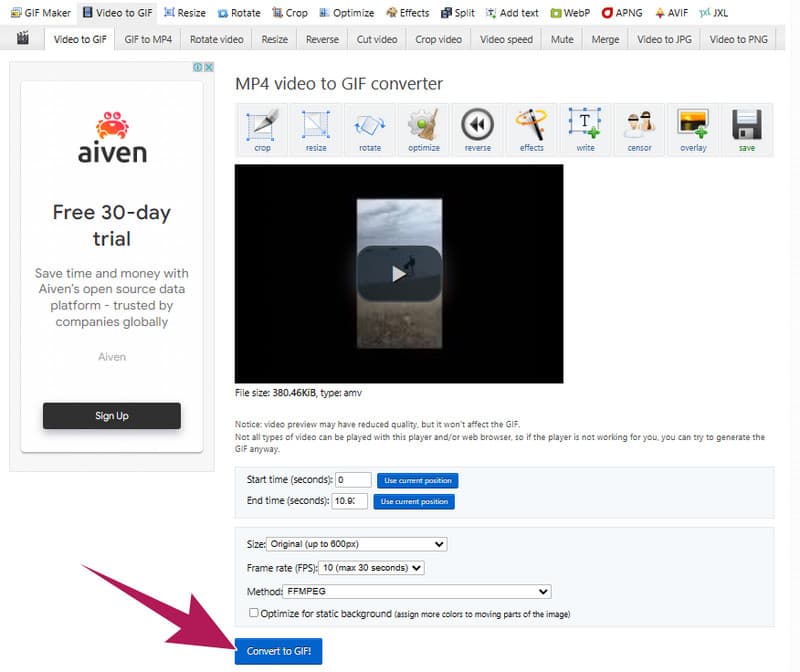Expand the Method FFMPEG dropdown
This screenshot has height=672, width=800.
click(417, 591)
